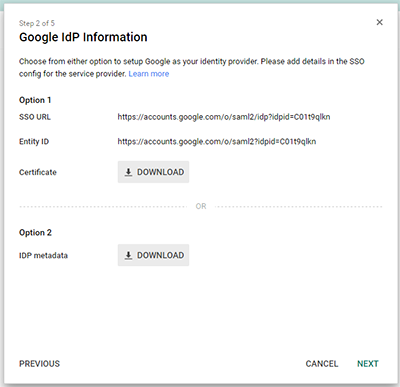Image resolution: width=400 pixels, height=387 pixels.
Task: Click the Step 2 of 5 indicator
Action: point(37,23)
